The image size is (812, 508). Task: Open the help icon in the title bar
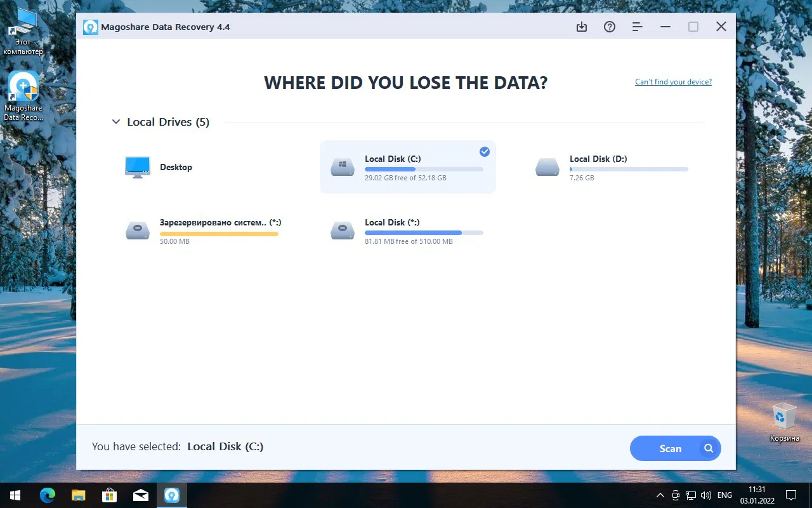[610, 27]
